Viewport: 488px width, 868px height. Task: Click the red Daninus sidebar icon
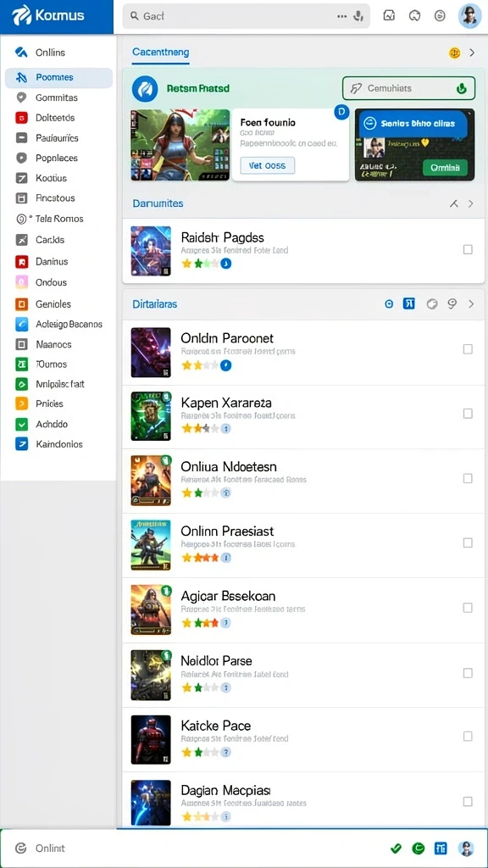point(21,261)
